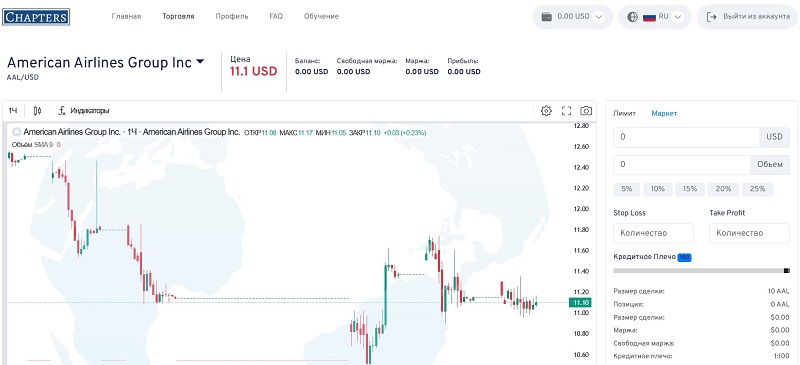Go to the Главная page

coord(126,16)
